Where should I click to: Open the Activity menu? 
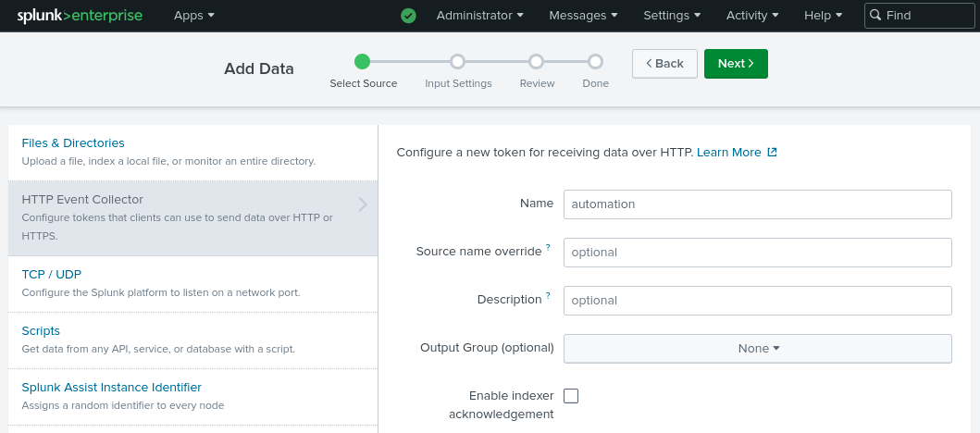pos(751,16)
